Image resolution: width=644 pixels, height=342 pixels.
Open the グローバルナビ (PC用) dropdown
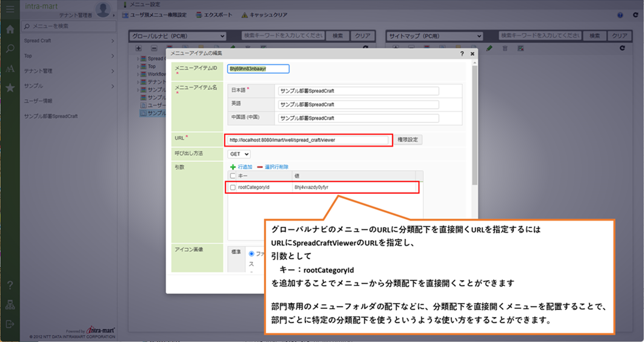[x=178, y=36]
